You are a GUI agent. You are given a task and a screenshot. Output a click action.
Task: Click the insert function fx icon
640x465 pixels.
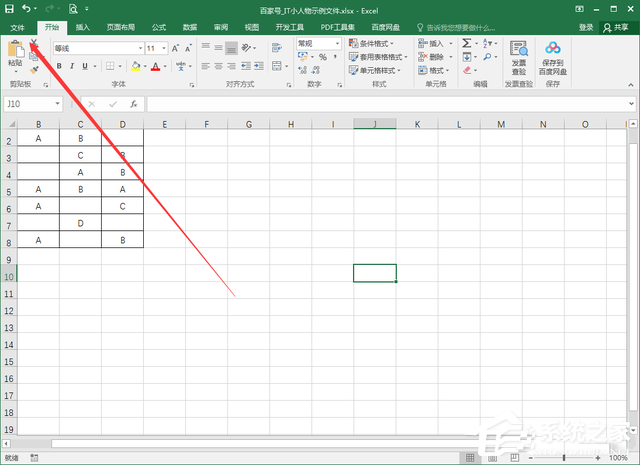click(x=133, y=104)
